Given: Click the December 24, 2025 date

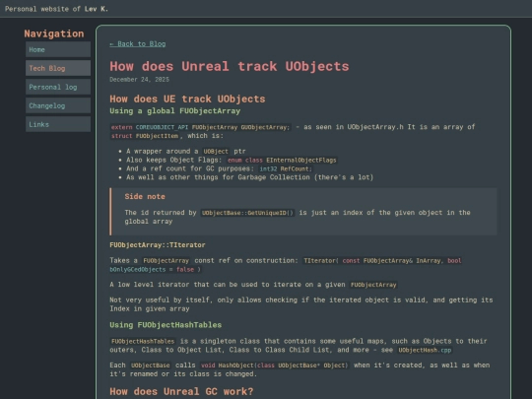Looking at the screenshot, I should (139, 80).
